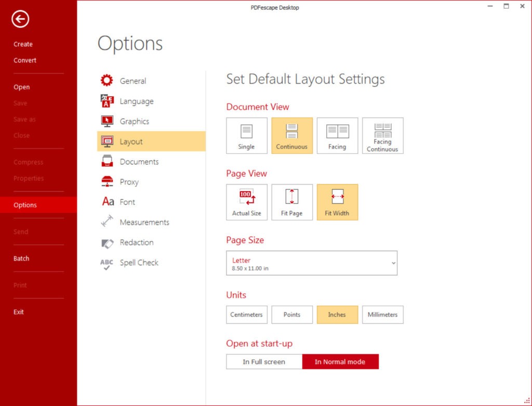This screenshot has height=406, width=532.
Task: Open the Measurements options label
Action: (x=144, y=222)
